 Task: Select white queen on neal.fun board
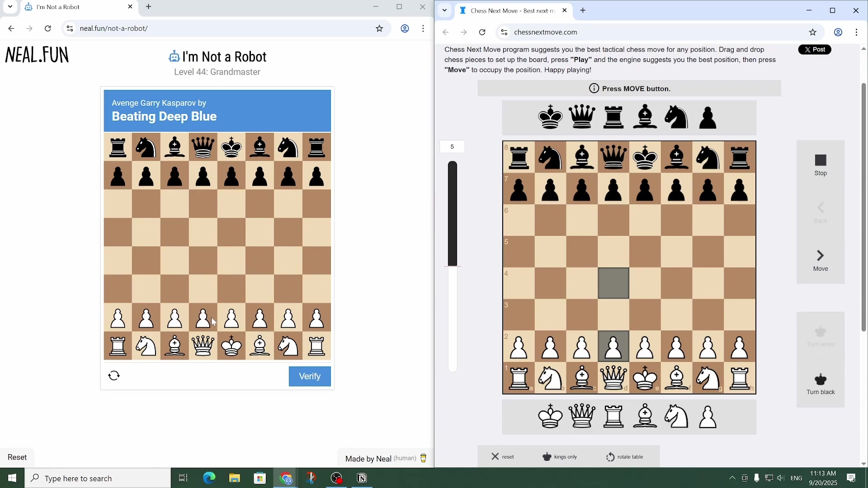click(x=203, y=346)
